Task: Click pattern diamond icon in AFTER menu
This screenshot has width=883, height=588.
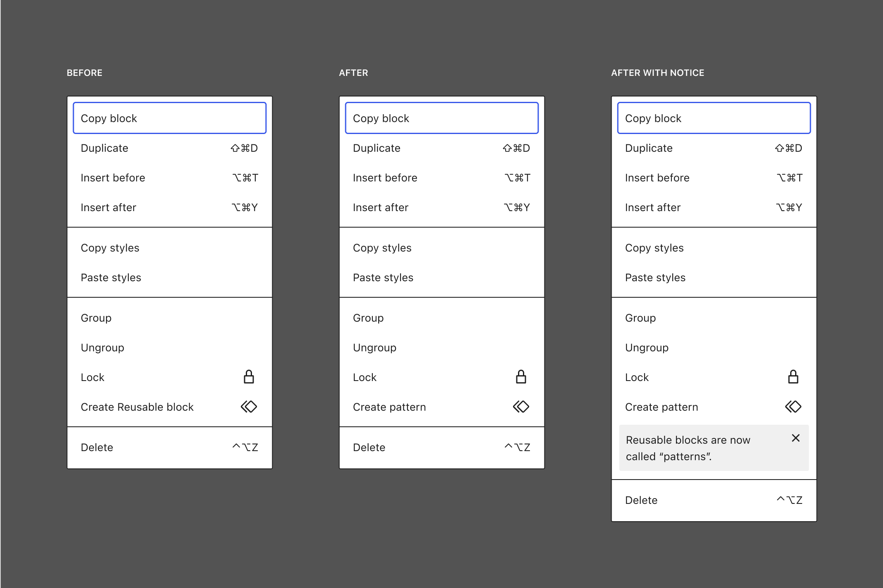Action: tap(521, 407)
